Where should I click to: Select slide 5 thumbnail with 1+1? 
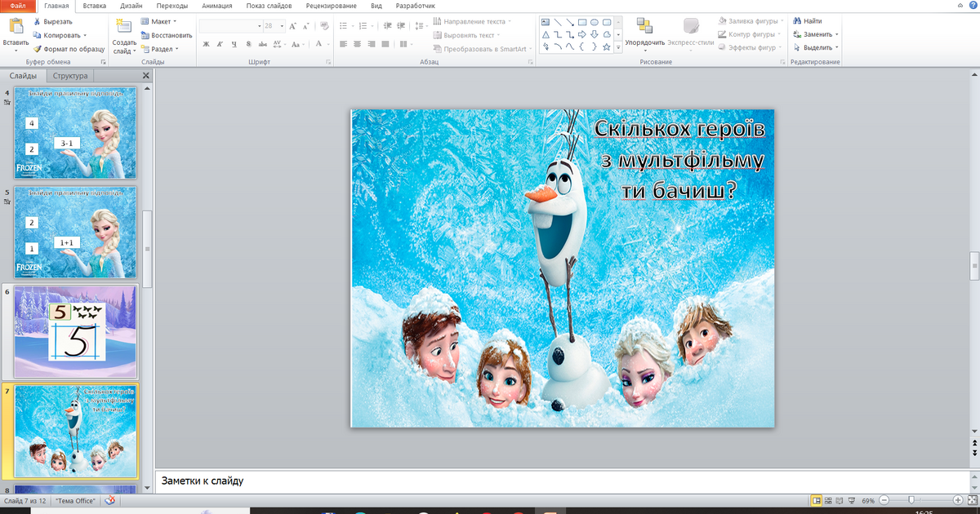(x=76, y=233)
